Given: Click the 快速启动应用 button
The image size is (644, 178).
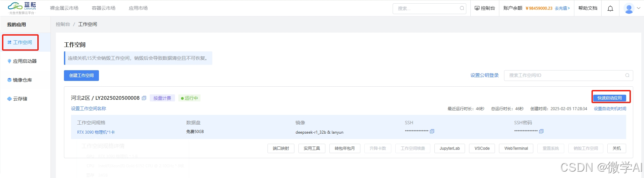Looking at the screenshot, I should click(610, 98).
